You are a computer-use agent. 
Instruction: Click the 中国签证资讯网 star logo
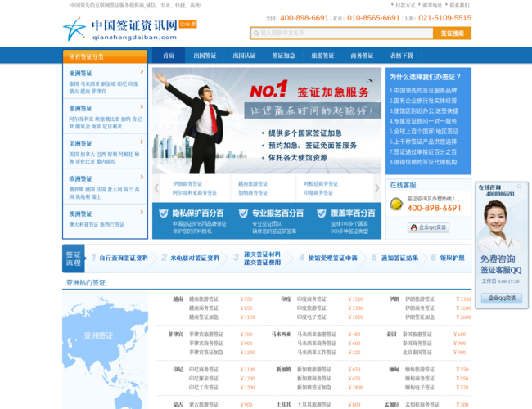(74, 30)
